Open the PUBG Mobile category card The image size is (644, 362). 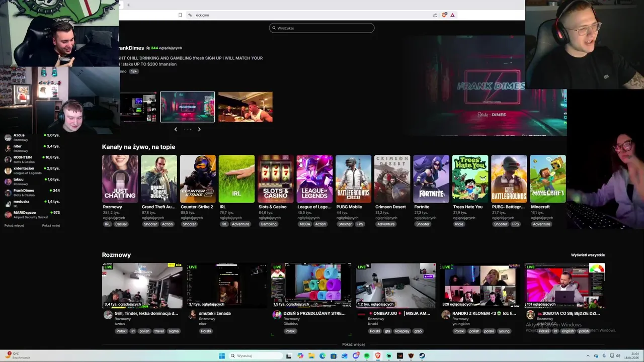pos(353,179)
